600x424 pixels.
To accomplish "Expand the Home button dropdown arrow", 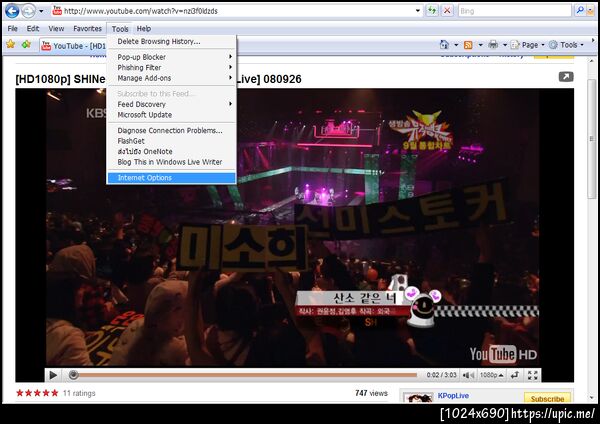I will coord(456,45).
